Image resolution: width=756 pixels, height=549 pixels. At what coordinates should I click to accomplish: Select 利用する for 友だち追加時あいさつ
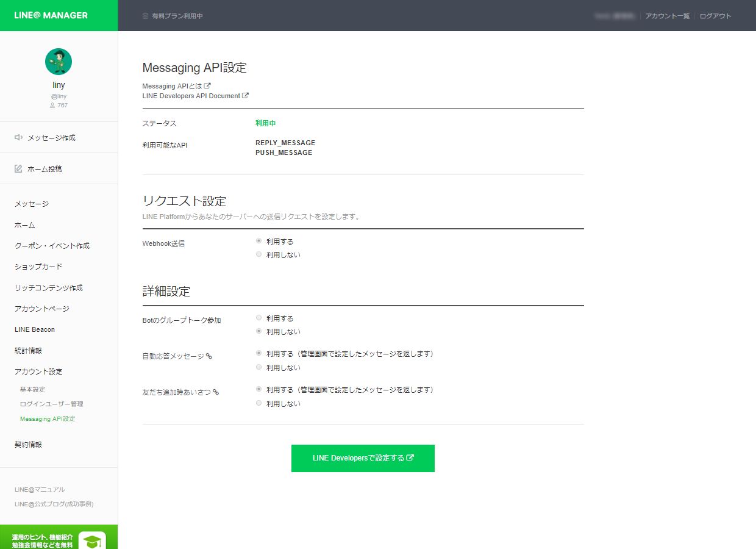(259, 389)
